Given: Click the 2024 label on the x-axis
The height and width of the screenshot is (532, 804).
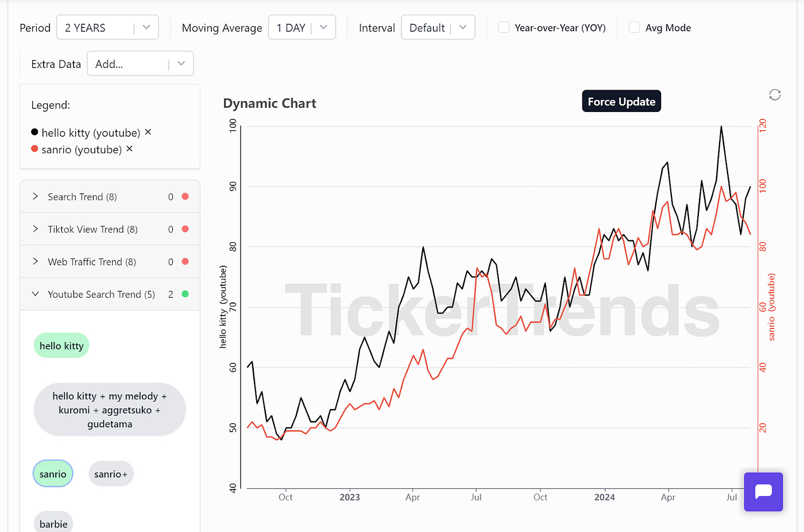Looking at the screenshot, I should pyautogui.click(x=605, y=497).
